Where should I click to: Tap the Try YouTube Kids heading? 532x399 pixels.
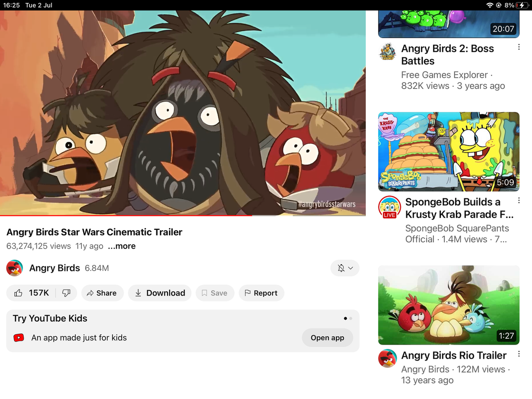50,318
